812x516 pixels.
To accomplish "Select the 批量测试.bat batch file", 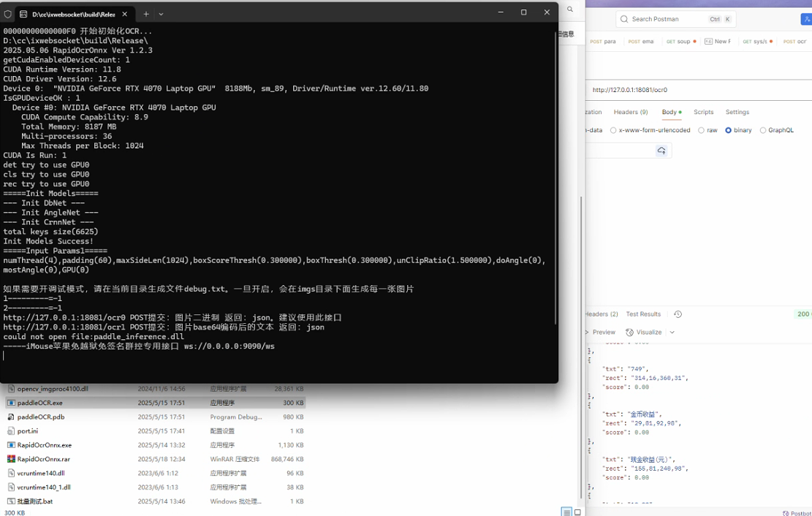I will [37, 501].
